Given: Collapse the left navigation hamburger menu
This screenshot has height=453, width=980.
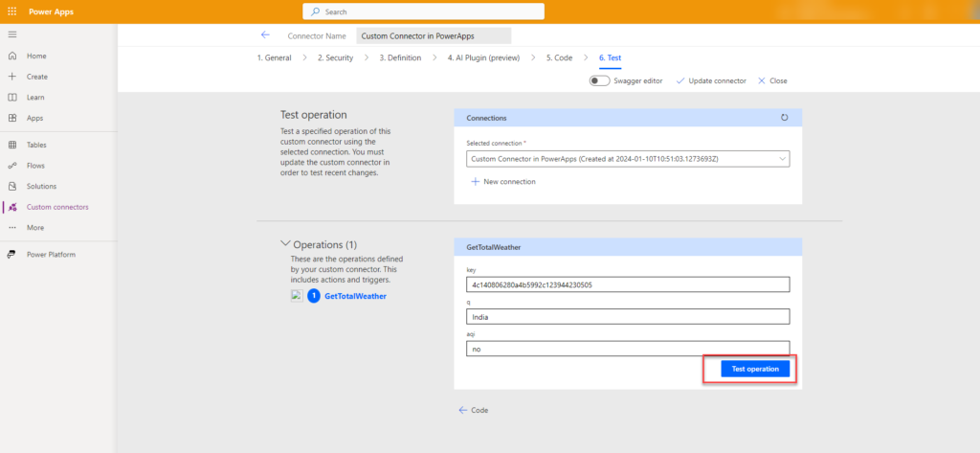Looking at the screenshot, I should tap(12, 34).
